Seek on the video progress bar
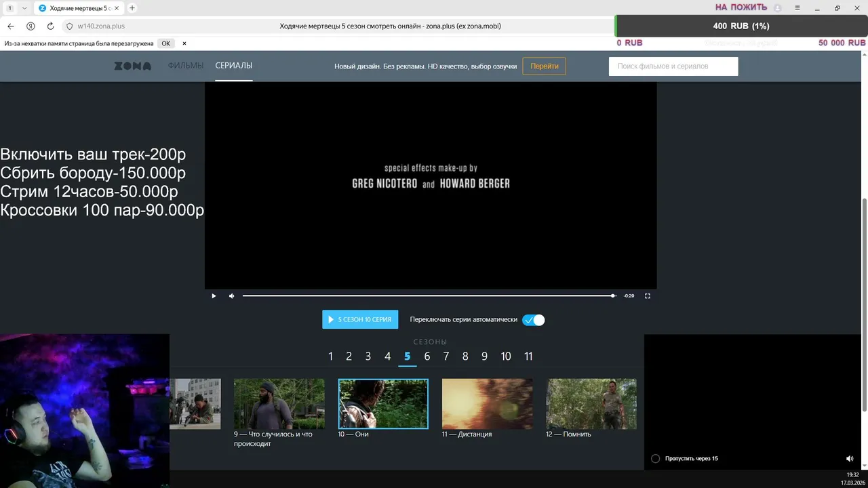The image size is (868, 488). click(x=429, y=296)
